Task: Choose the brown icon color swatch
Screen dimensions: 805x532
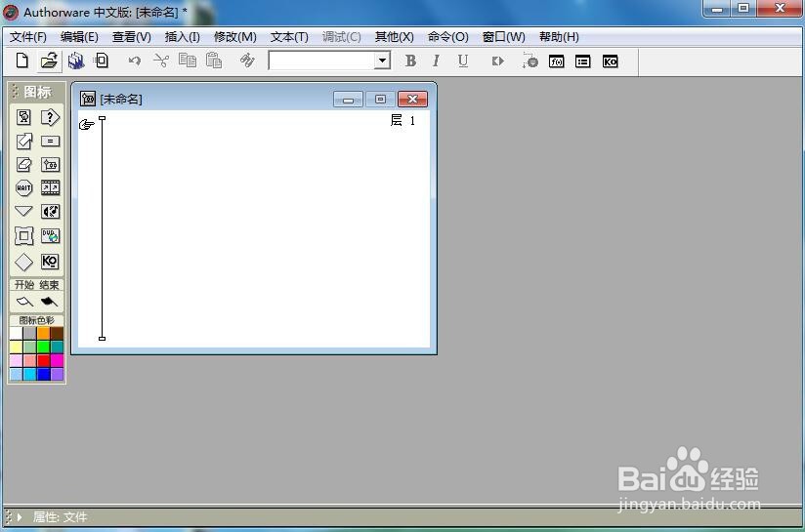Action: (57, 334)
